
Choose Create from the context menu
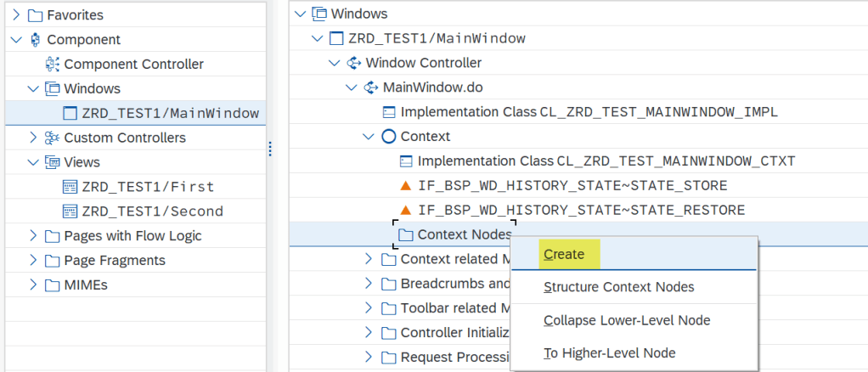click(564, 254)
